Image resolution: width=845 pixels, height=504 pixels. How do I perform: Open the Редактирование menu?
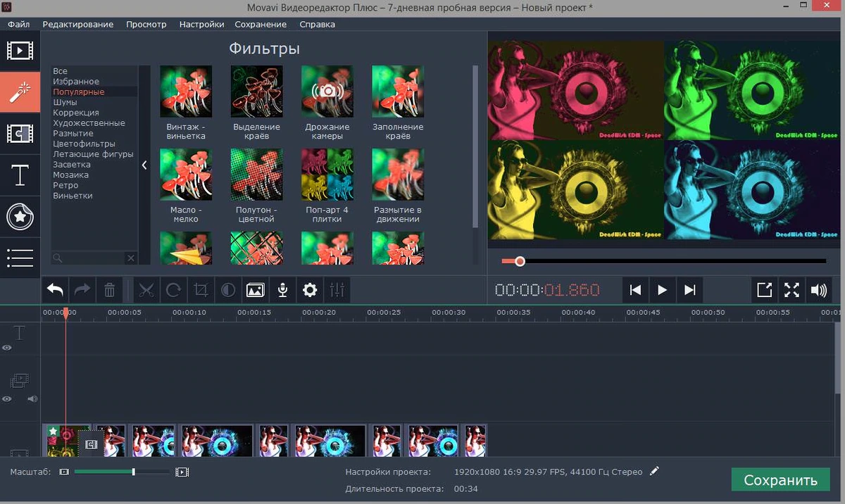point(77,24)
